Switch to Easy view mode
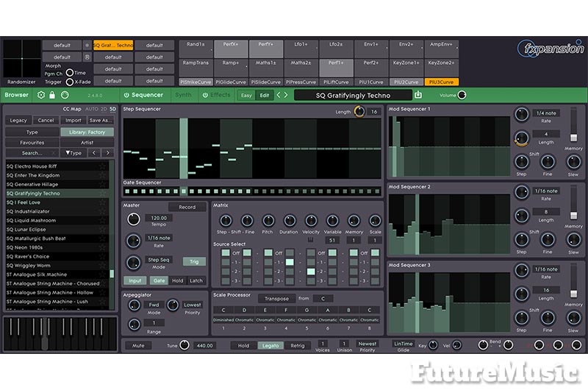588x390 pixels. [246, 96]
